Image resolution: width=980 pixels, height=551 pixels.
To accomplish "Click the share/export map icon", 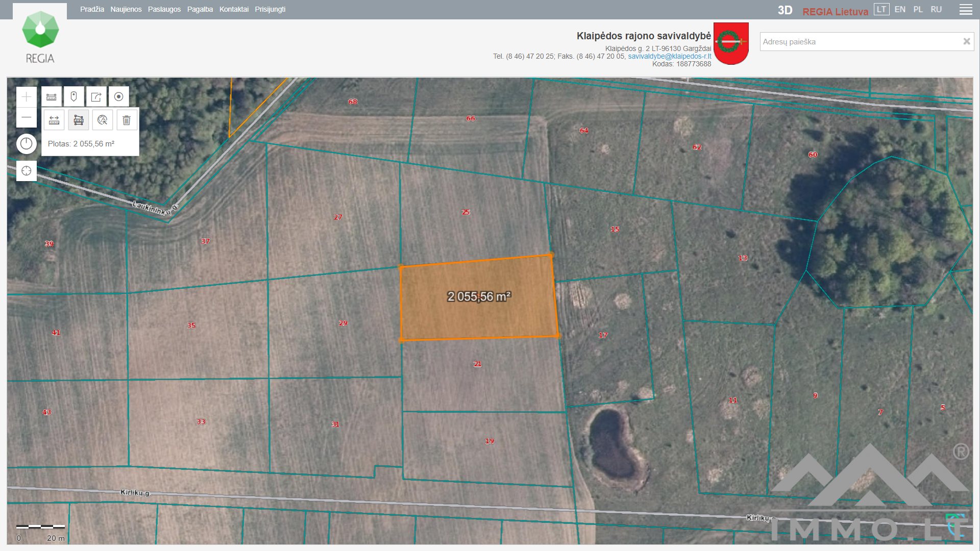I will pyautogui.click(x=96, y=96).
